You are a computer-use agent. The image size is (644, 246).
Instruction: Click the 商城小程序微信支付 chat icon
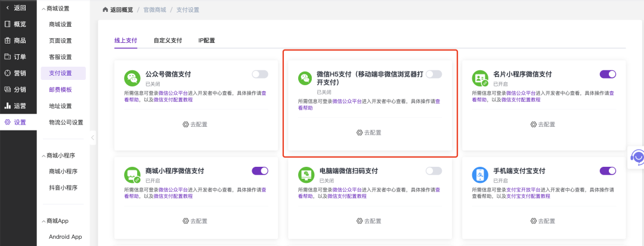(x=132, y=175)
